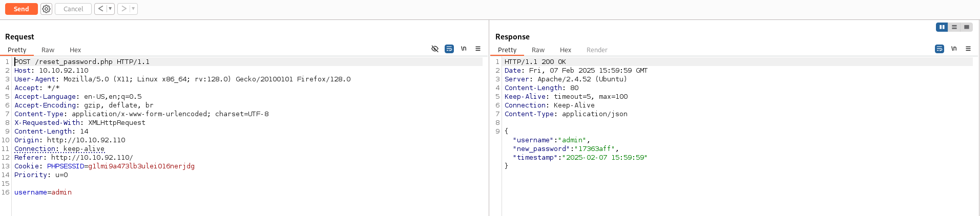Switch Request view to Raw tab
The image size is (980, 216).
click(48, 50)
